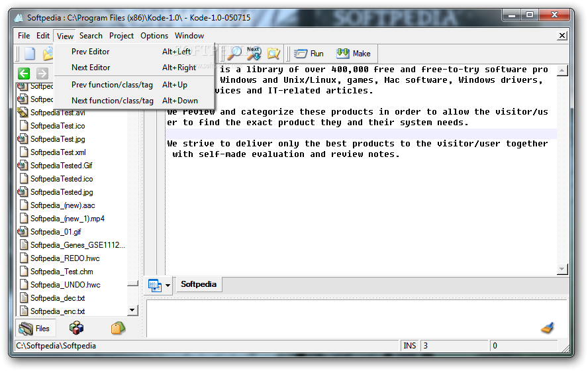This screenshot has width=588, height=371.
Task: Click the Run toolbar button
Action: click(x=309, y=54)
